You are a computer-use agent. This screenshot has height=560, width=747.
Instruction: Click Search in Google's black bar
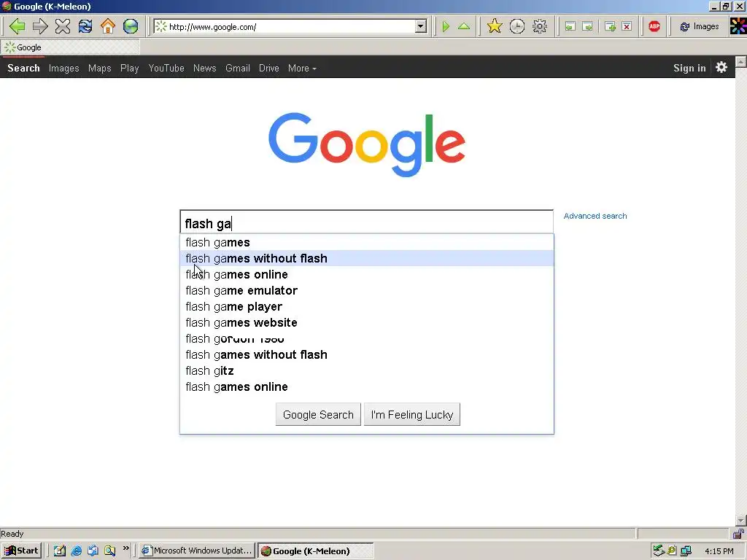click(23, 68)
